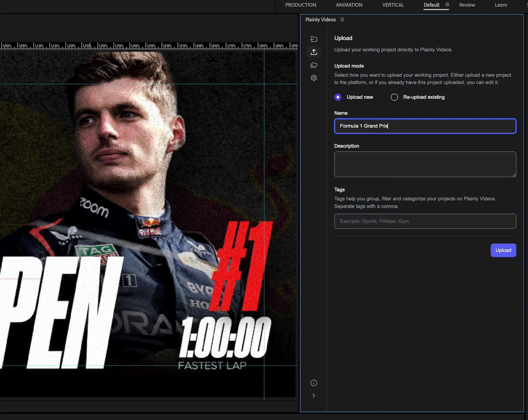528x420 pixels.
Task: Click the back-to-project folder icon
Action: click(x=314, y=39)
